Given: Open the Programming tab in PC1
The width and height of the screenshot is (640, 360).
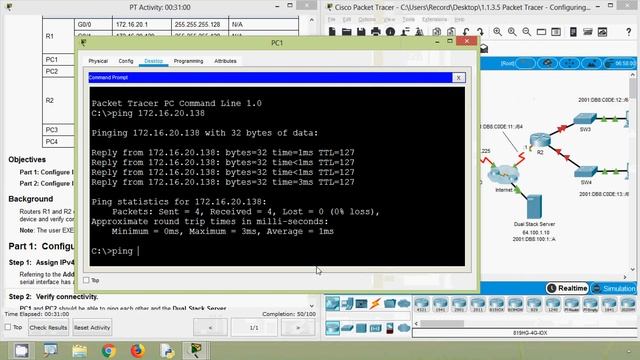Looking at the screenshot, I should coord(188,61).
